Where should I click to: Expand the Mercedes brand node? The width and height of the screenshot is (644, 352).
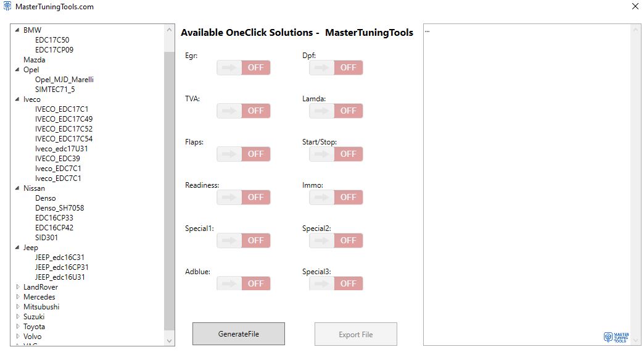point(17,297)
